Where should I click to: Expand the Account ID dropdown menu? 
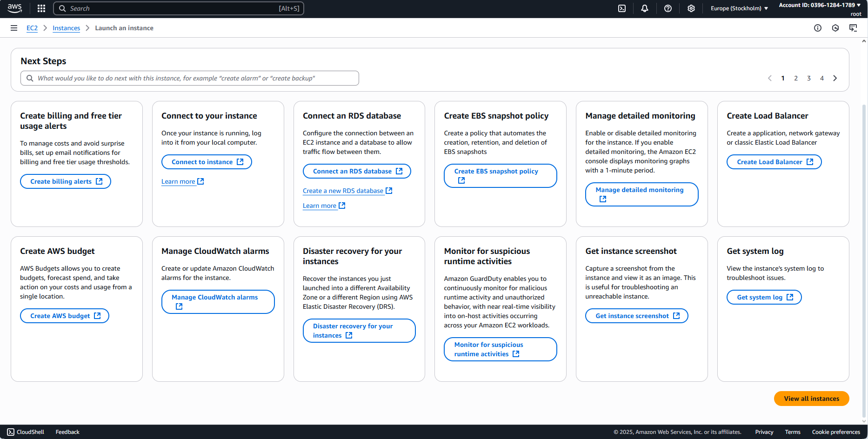point(820,5)
